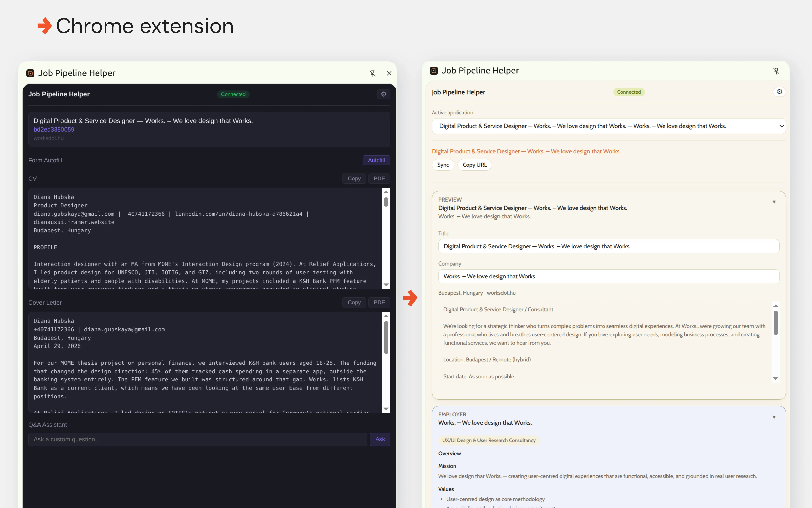Edit the Title input field
The width and height of the screenshot is (812, 508).
[x=609, y=246]
